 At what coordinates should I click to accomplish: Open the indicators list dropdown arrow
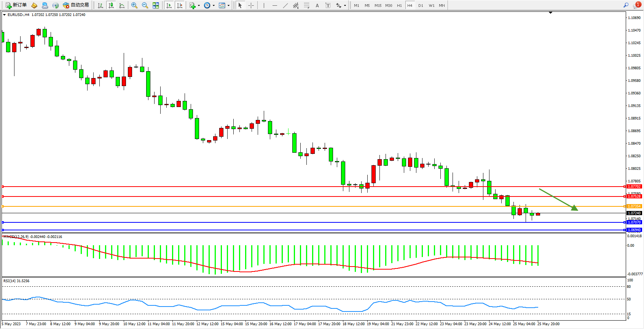coord(199,5)
